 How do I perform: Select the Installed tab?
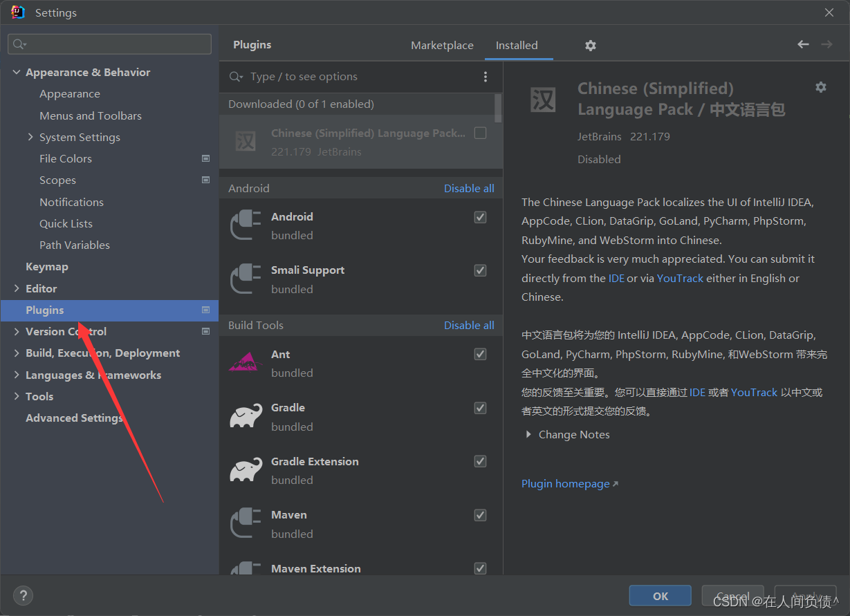517,45
